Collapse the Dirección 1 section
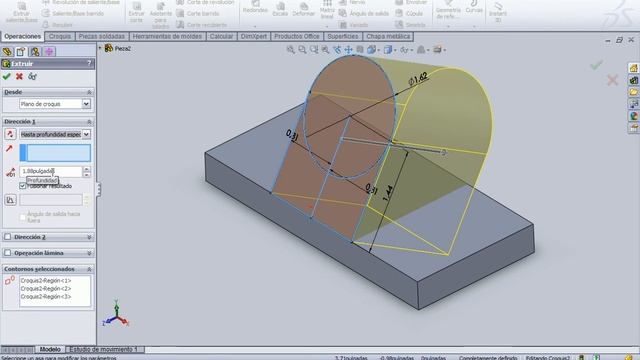 coord(89,122)
